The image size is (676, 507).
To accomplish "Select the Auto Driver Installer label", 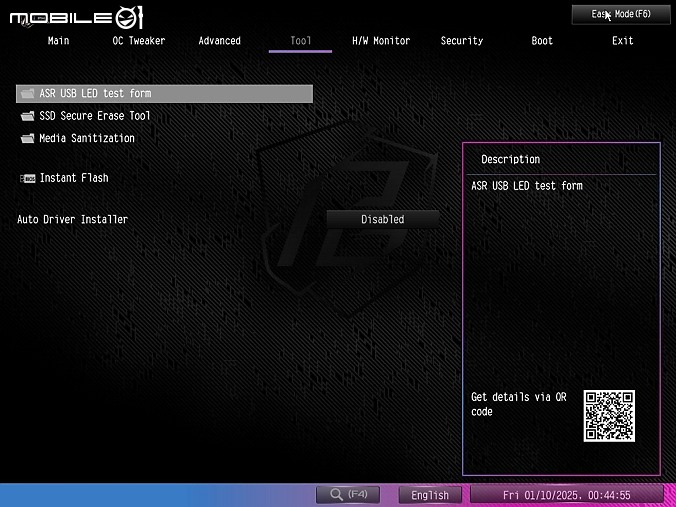I will point(72,219).
